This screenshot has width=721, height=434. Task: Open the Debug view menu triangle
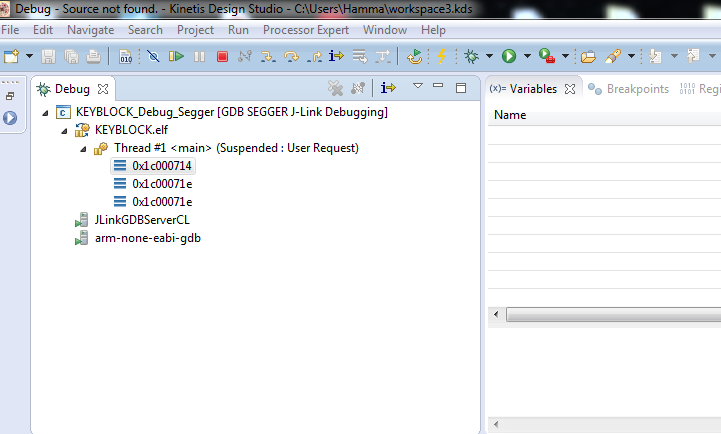(x=418, y=86)
